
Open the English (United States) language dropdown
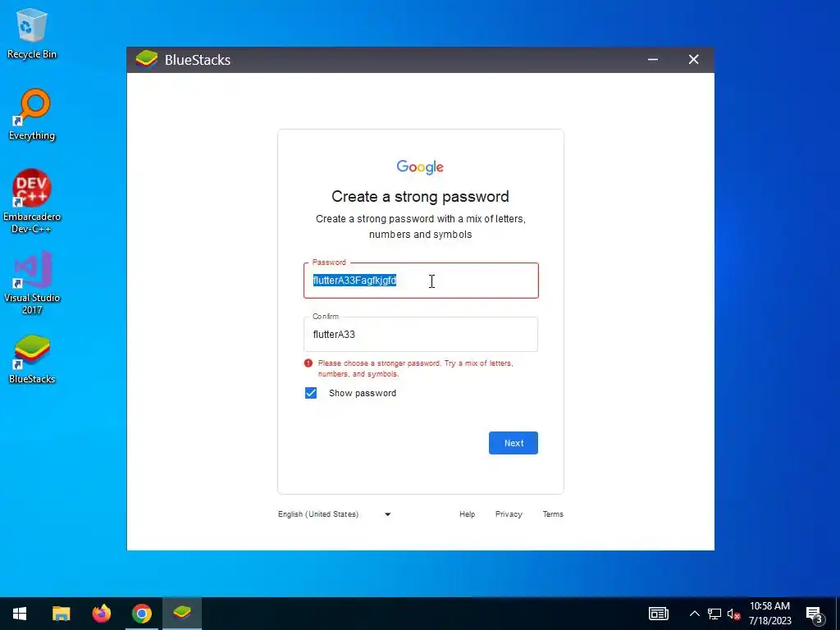pyautogui.click(x=335, y=514)
